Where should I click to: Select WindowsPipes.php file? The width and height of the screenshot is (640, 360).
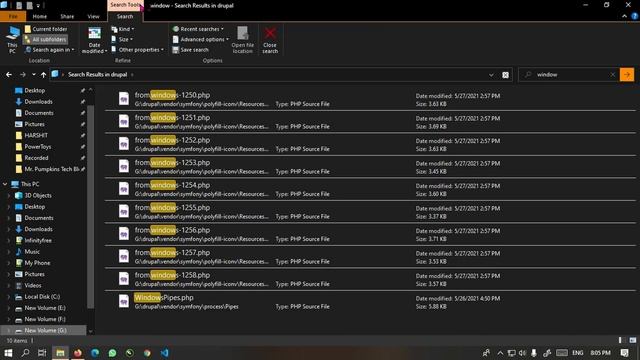[x=370, y=302]
